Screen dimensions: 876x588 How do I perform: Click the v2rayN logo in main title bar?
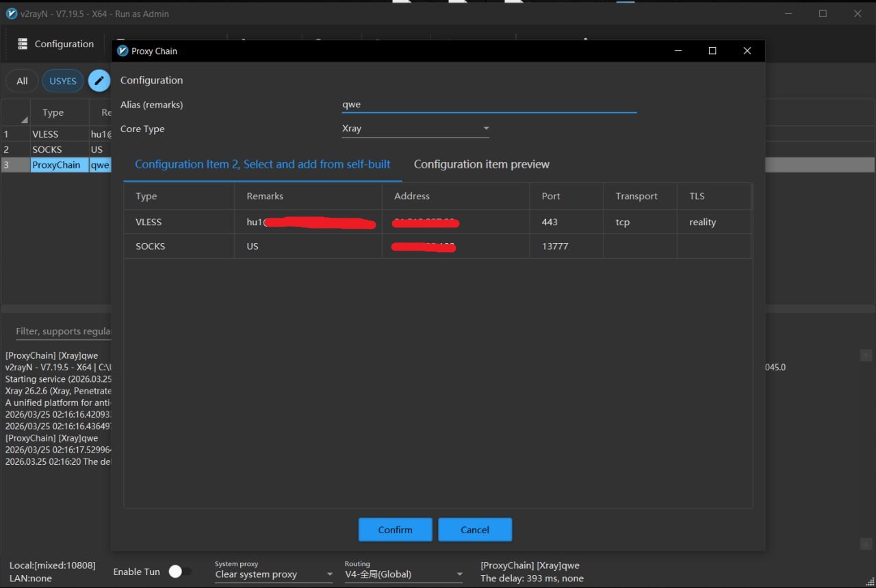(11, 14)
